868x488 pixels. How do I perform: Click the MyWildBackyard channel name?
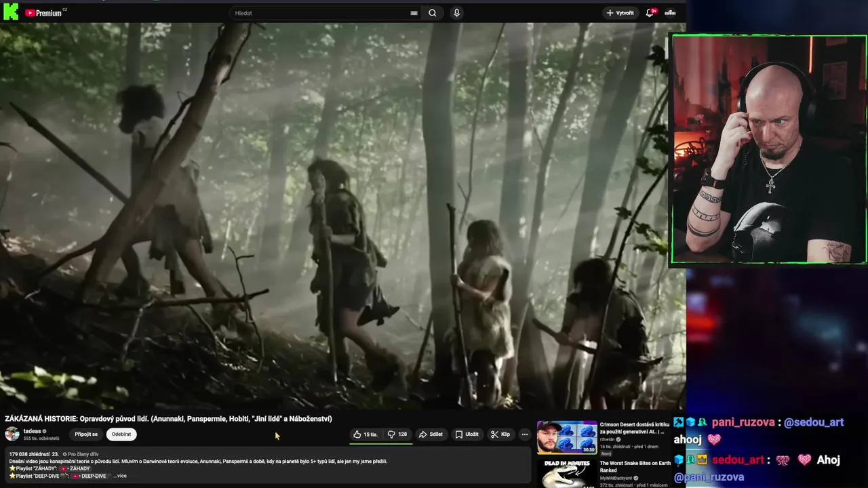coord(618,478)
